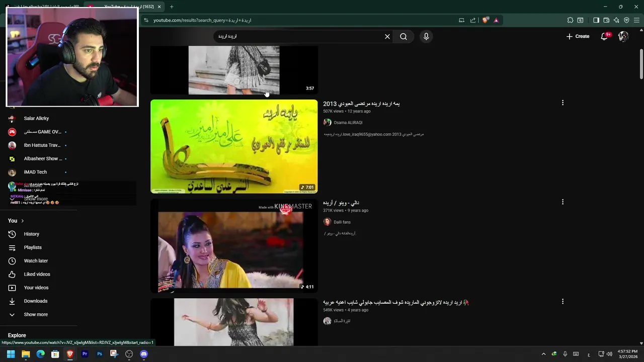Click the share page icon in address bar
The height and width of the screenshot is (362, 644).
(473, 20)
